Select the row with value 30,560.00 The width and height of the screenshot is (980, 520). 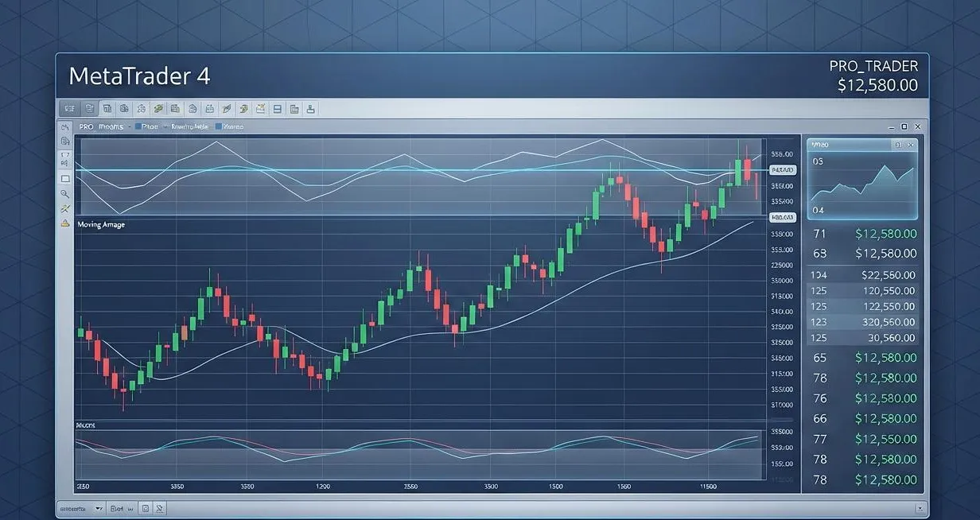[x=864, y=338]
